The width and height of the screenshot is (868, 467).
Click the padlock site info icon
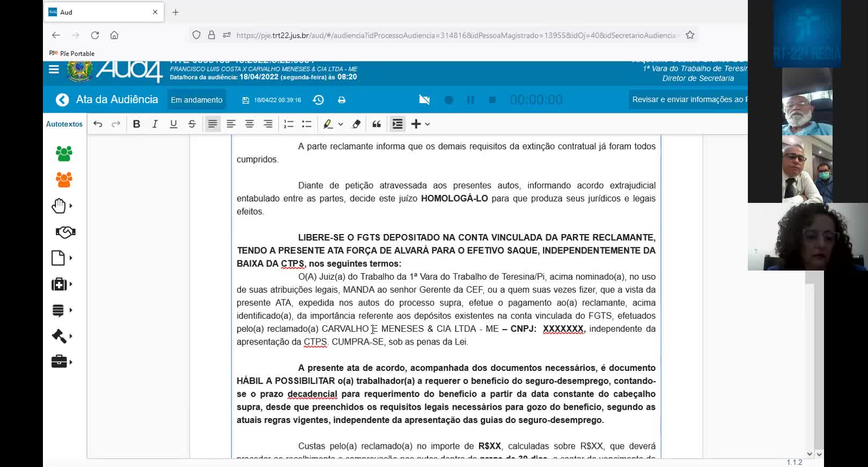coord(211,35)
